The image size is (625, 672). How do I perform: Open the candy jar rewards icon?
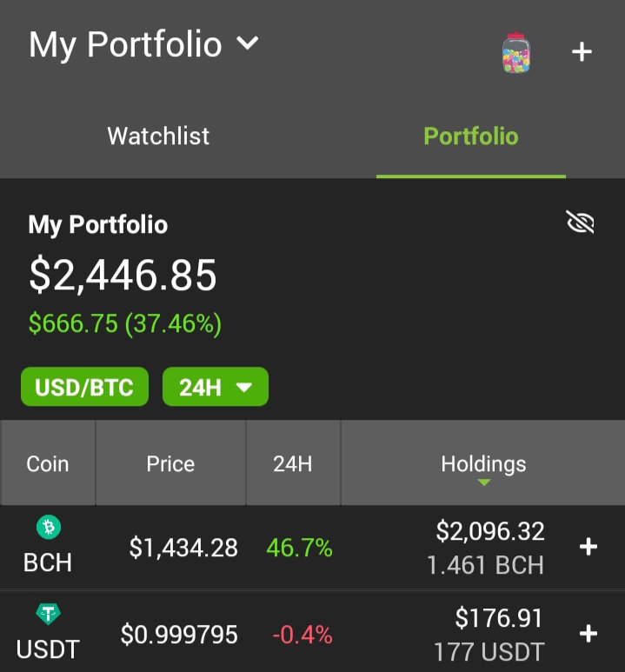pos(516,52)
